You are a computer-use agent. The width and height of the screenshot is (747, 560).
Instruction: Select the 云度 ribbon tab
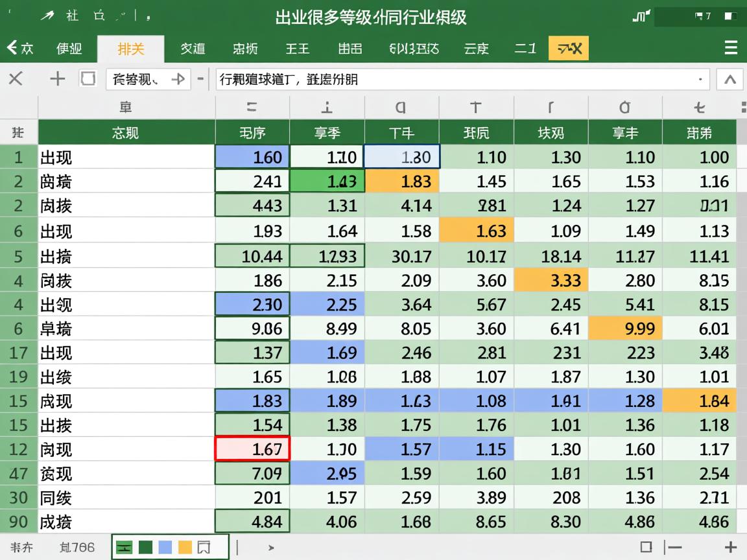(x=477, y=47)
